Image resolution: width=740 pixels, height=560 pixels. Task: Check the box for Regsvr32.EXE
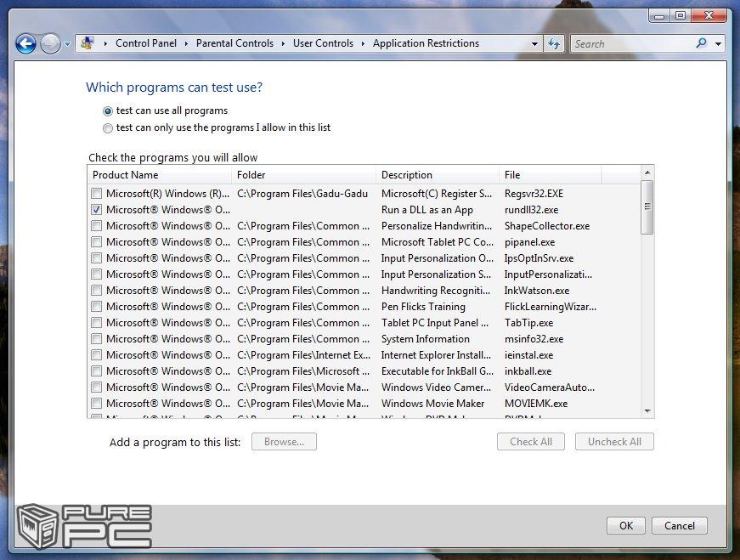click(96, 193)
